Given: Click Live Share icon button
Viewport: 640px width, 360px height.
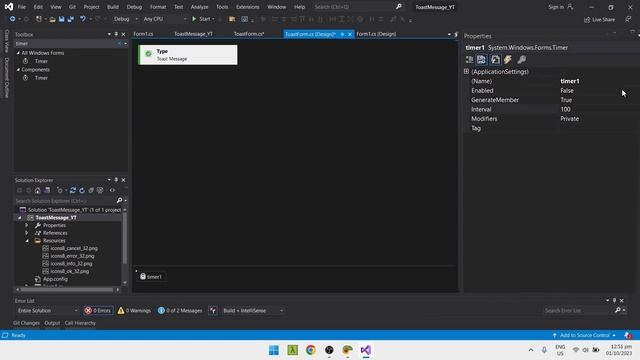Looking at the screenshot, I should tap(599, 20).
